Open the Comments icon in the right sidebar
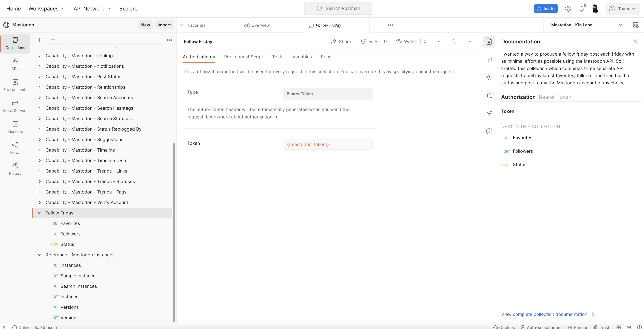This screenshot has width=644, height=329. coord(489,59)
